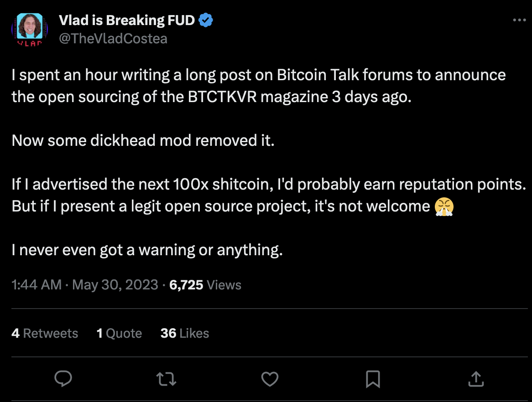Like the tweet with the heart icon
This screenshot has width=532, height=402.
click(270, 378)
